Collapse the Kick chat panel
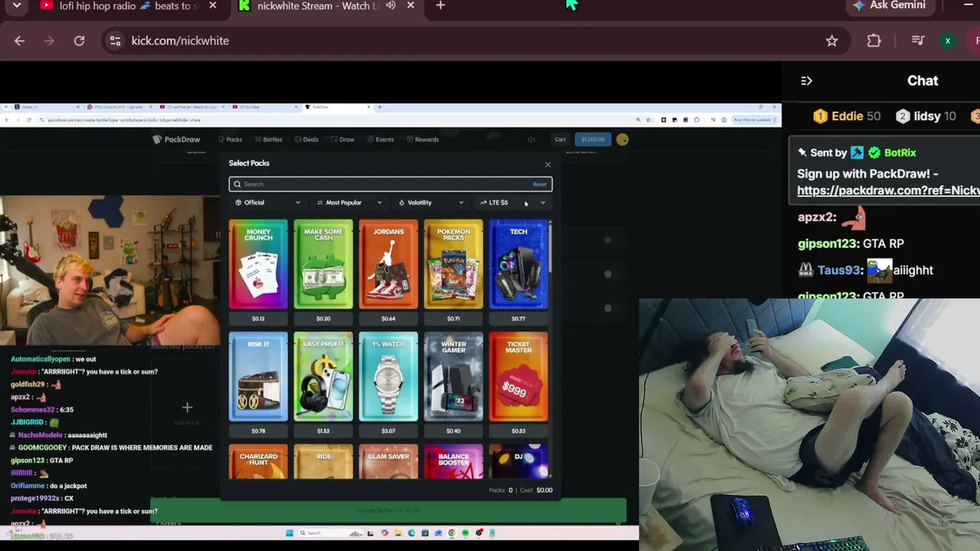Image resolution: width=980 pixels, height=551 pixels. pos(806,80)
